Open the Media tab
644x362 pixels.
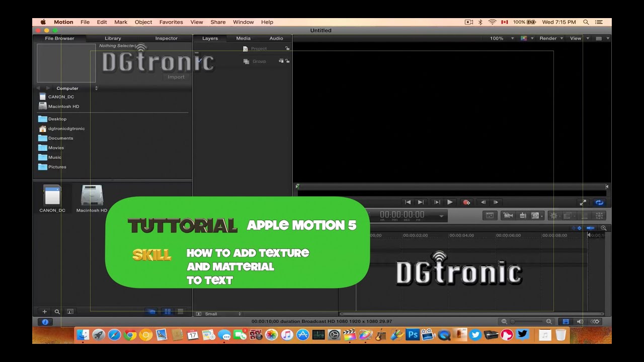(x=244, y=38)
